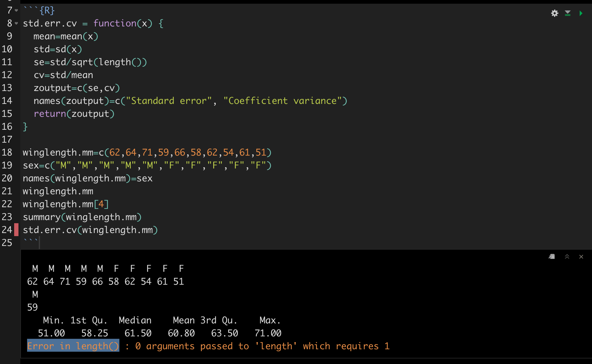Scroll up in the console output panel
The width and height of the screenshot is (592, 364).
(x=567, y=257)
